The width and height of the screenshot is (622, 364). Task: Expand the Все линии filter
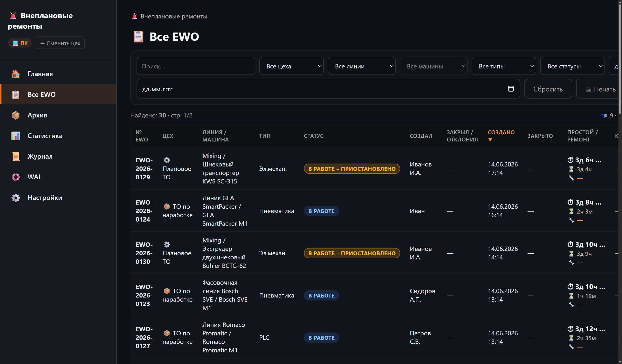(362, 66)
